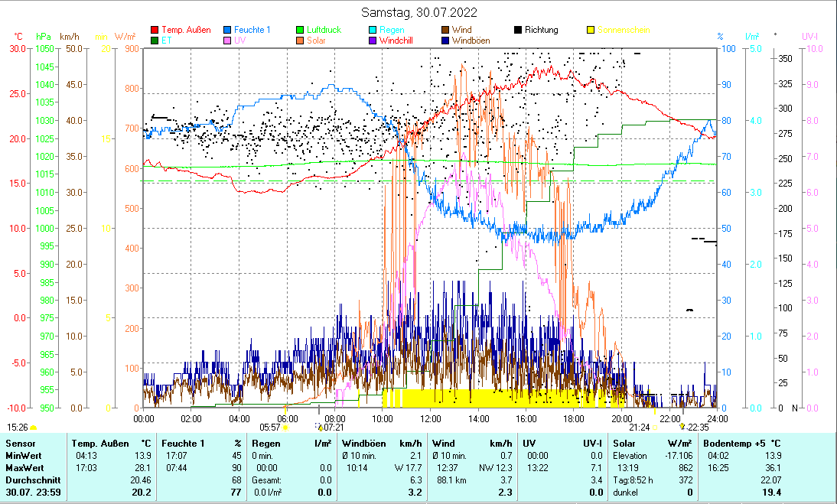Click the red Temp. Außen legend swatch
The height and width of the screenshot is (504, 837).
point(155,31)
